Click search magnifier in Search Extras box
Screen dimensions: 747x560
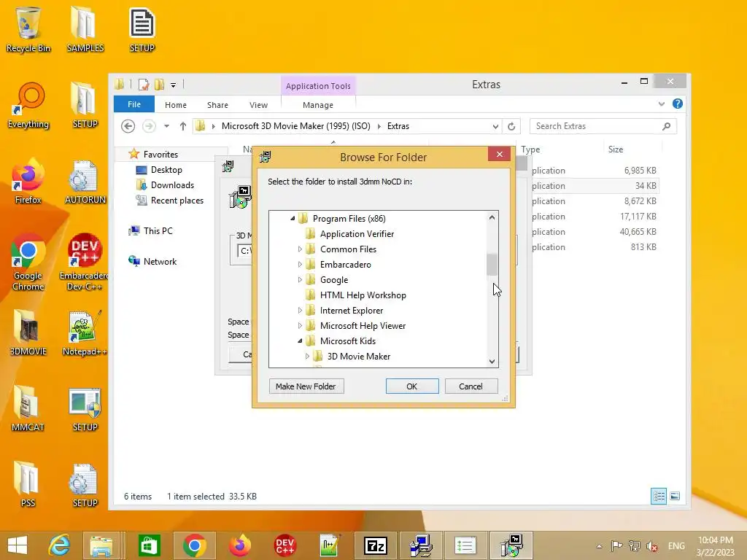pyautogui.click(x=667, y=126)
